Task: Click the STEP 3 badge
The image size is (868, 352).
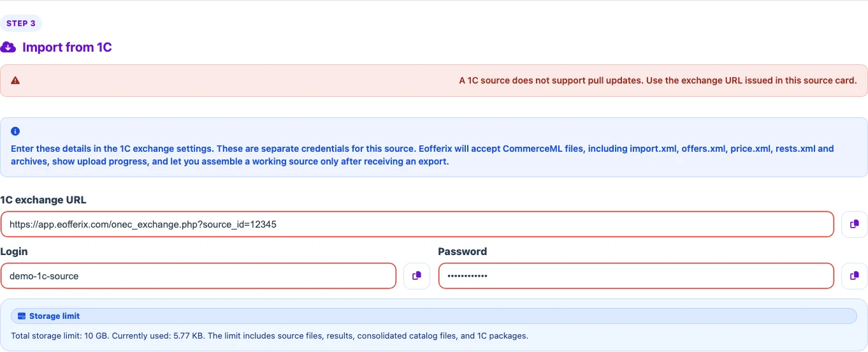Action: (x=21, y=24)
